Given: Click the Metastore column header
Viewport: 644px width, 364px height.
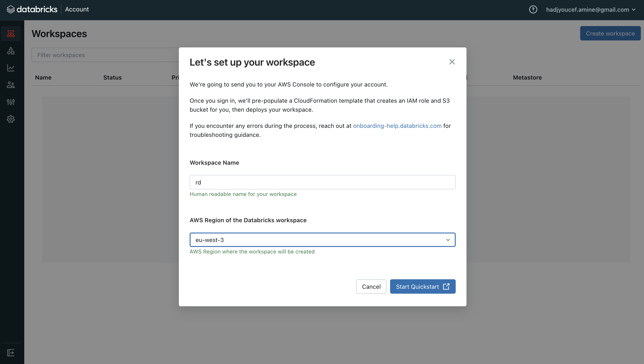Looking at the screenshot, I should point(527,78).
